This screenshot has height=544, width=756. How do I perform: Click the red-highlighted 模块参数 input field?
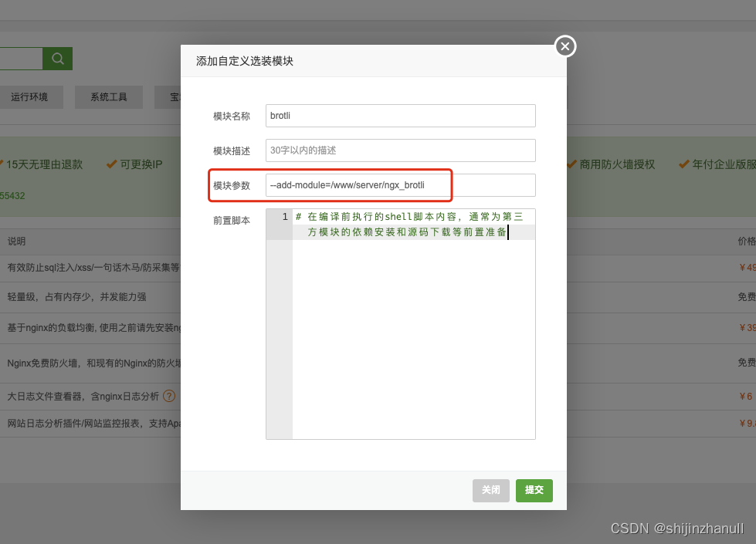click(400, 184)
